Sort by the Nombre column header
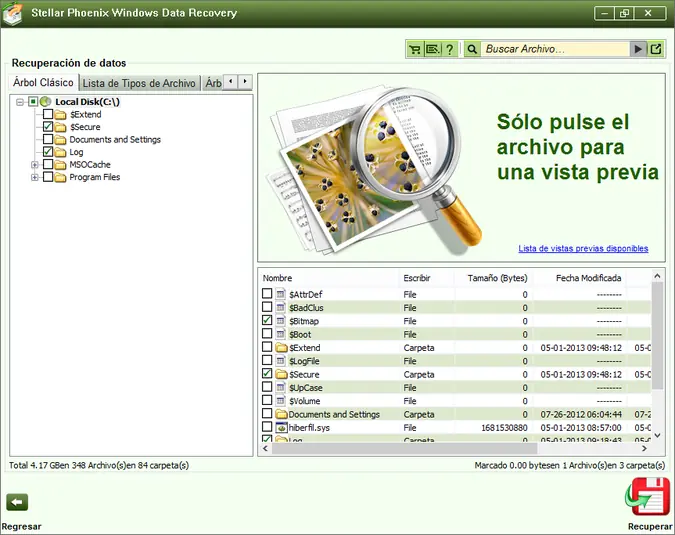Viewport: 675px width, 535px height. coord(277,278)
